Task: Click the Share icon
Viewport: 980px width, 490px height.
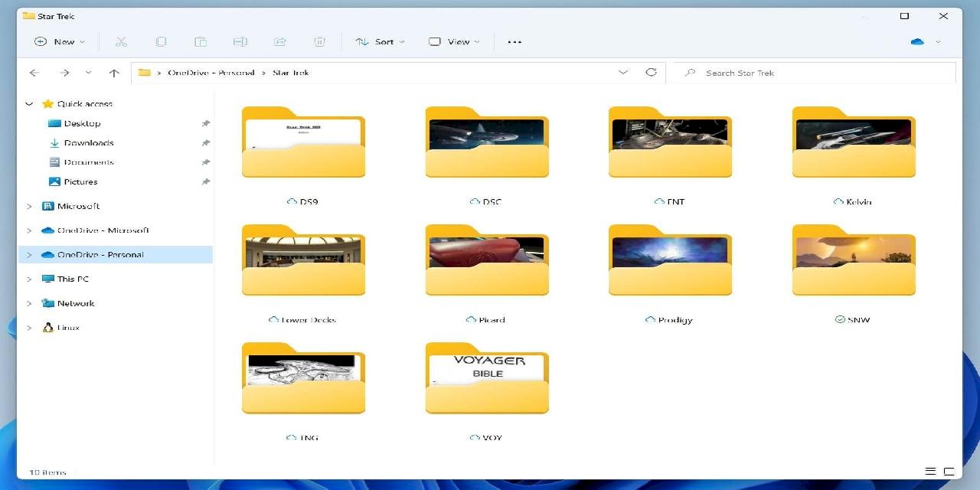Action: point(279,41)
